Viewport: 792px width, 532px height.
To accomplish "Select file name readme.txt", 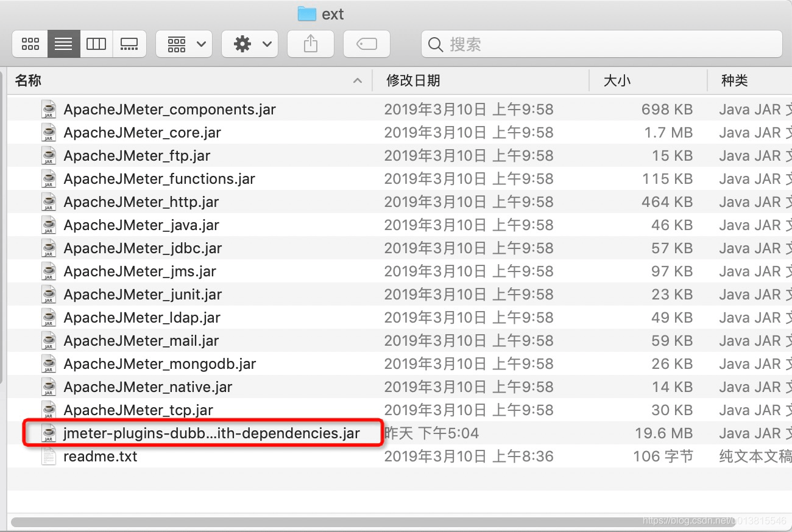I will coord(101,457).
